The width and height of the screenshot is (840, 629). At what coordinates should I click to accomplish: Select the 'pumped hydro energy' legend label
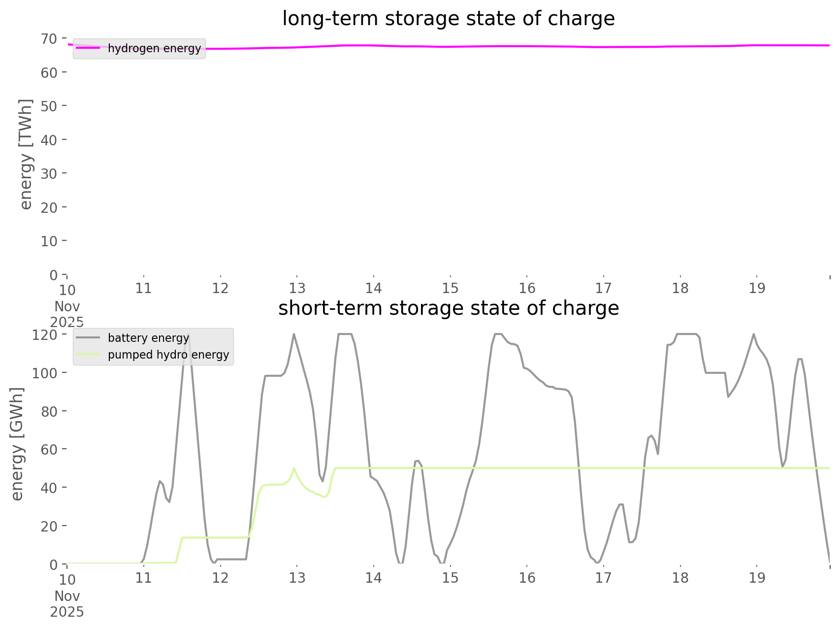click(168, 355)
